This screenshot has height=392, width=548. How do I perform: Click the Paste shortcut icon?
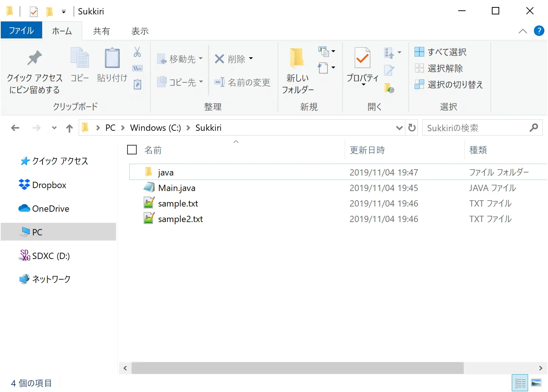pyautogui.click(x=137, y=84)
